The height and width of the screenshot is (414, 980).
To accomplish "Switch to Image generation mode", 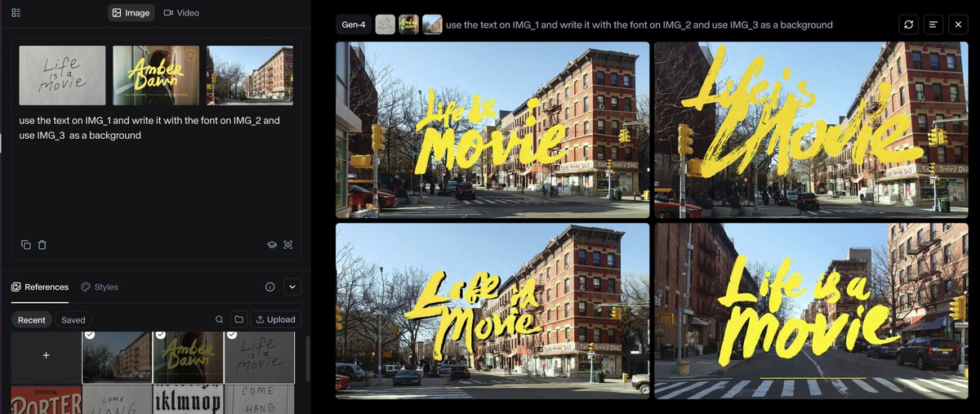I will click(131, 13).
